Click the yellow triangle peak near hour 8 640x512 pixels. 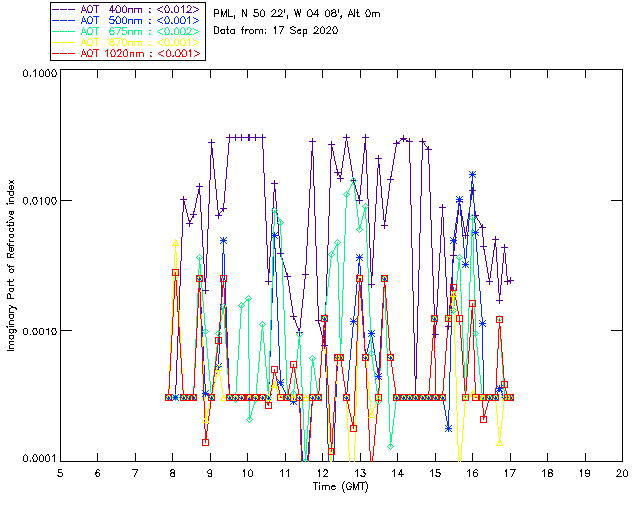click(x=176, y=243)
